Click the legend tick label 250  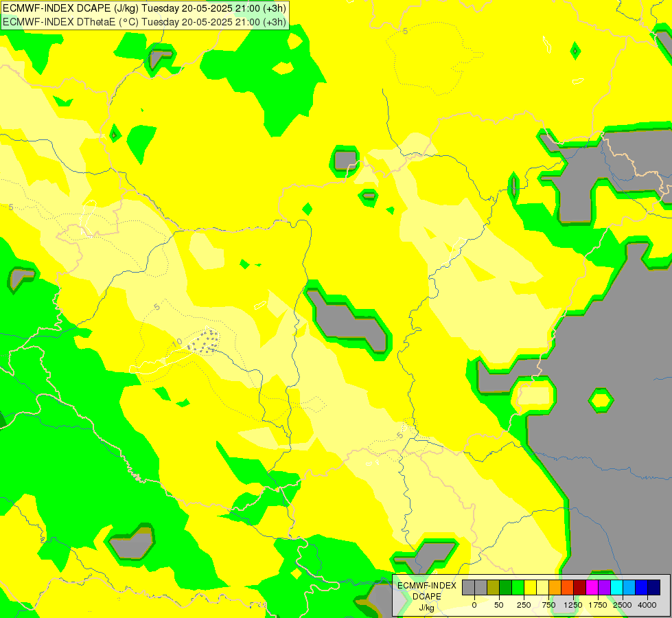524,605
